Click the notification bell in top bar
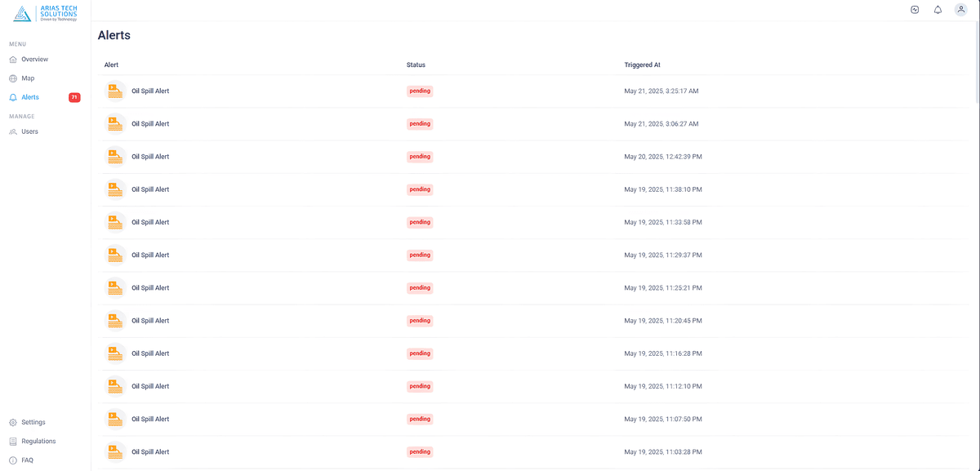 coord(938,10)
